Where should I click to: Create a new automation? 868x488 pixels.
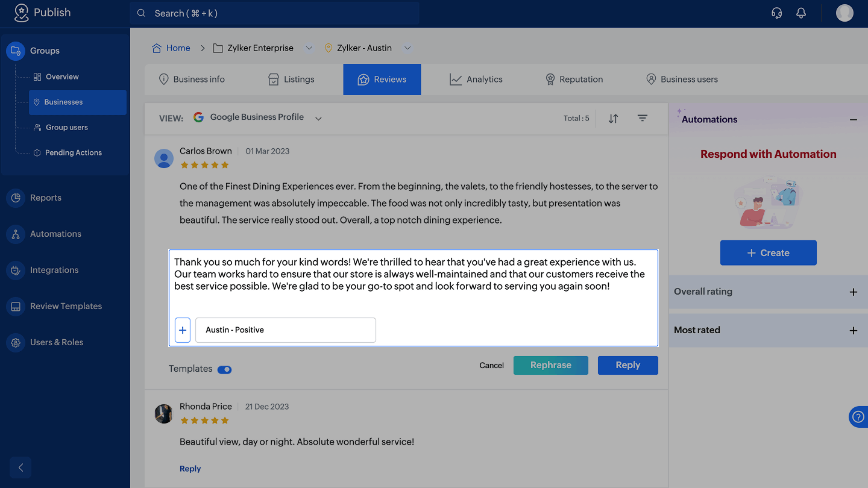point(769,253)
